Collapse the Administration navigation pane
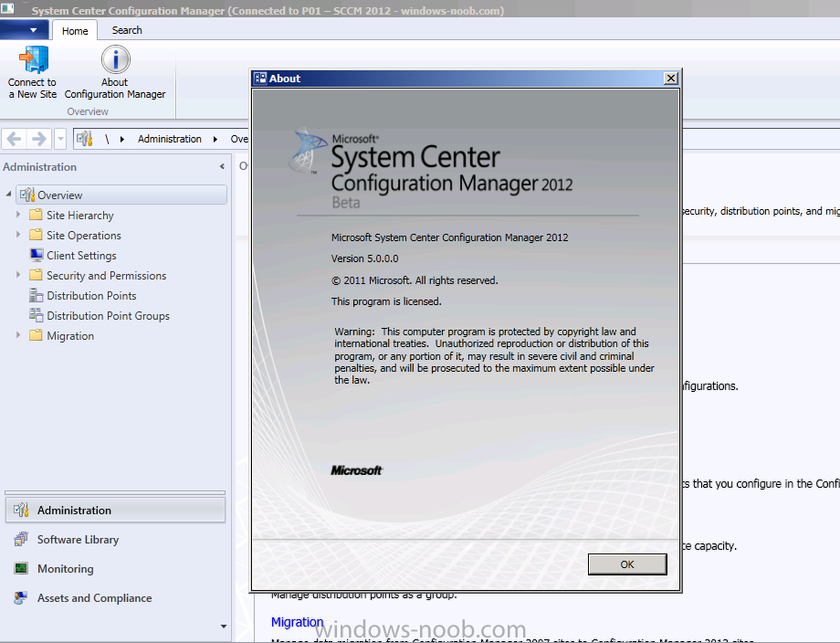Image resolution: width=840 pixels, height=643 pixels. 222,166
